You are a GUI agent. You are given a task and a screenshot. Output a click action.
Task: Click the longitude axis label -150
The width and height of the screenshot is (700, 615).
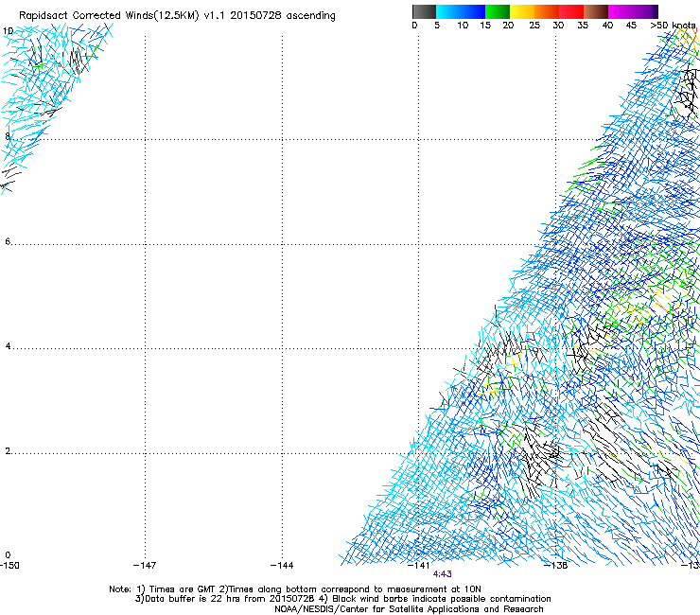tap(9, 566)
